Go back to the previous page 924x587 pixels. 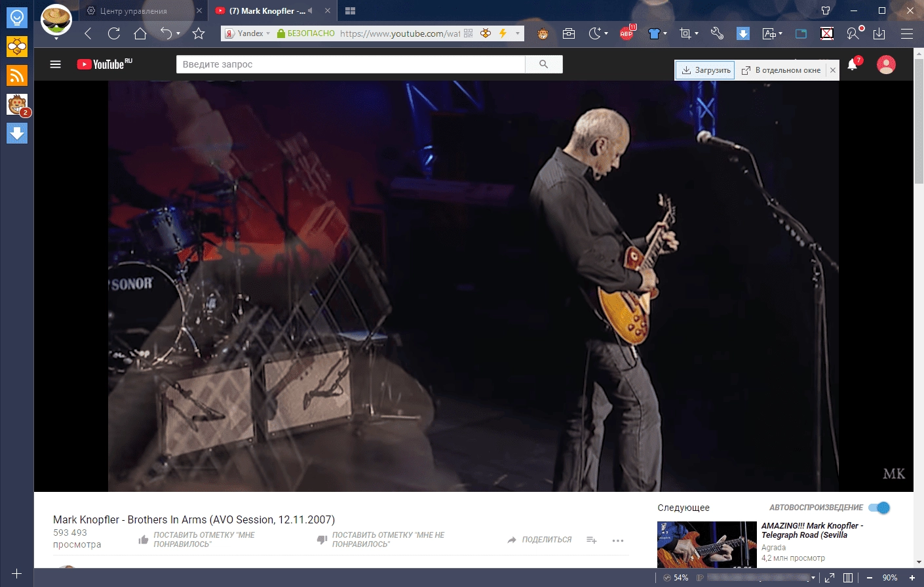(88, 33)
